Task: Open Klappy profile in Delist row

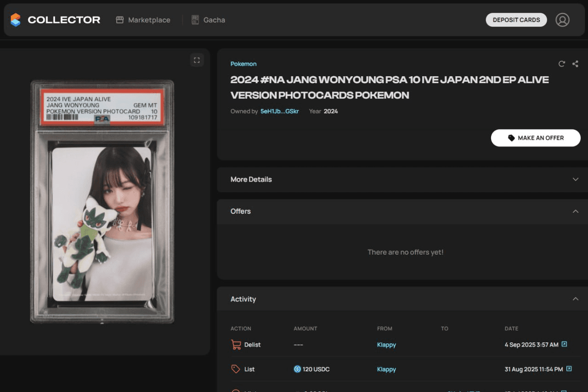Action: (386, 345)
